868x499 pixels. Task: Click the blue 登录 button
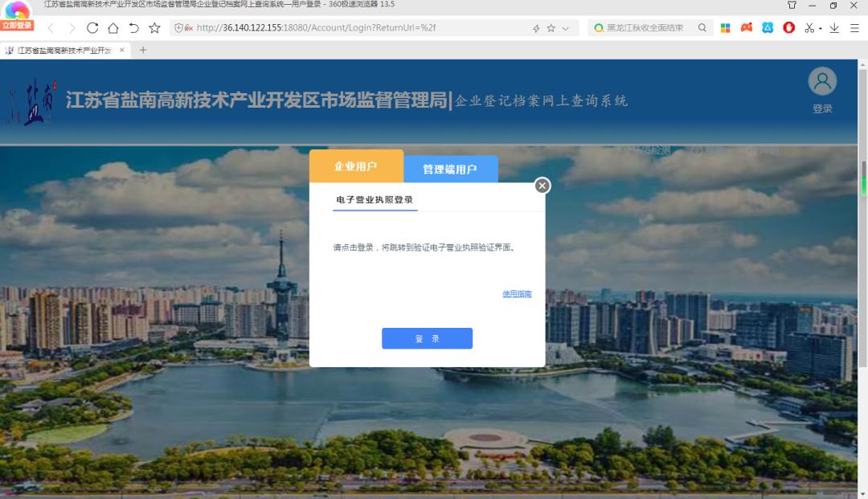point(427,338)
